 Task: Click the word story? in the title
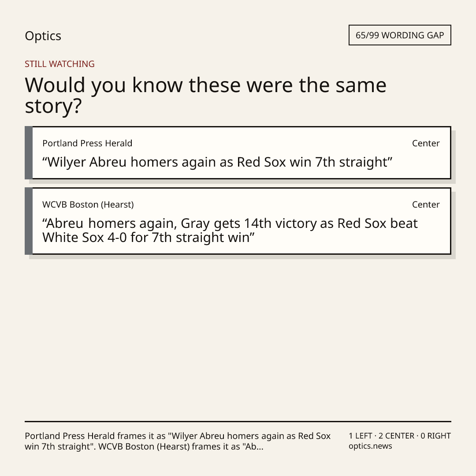(53, 107)
